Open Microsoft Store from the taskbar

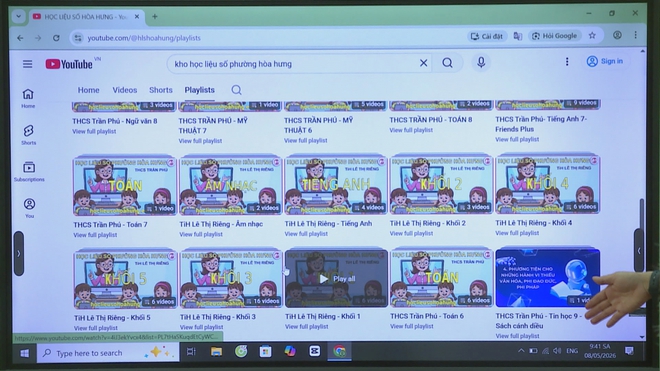click(x=265, y=351)
